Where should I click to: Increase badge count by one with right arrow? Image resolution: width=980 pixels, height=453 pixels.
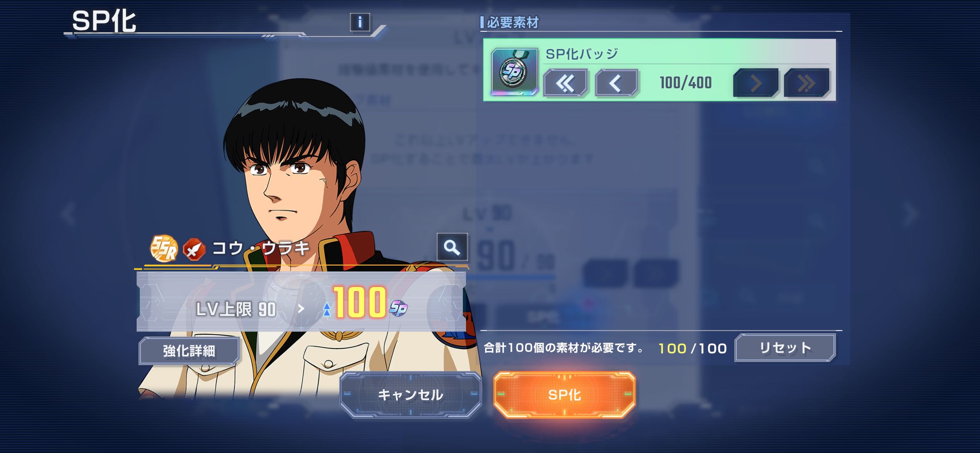756,83
